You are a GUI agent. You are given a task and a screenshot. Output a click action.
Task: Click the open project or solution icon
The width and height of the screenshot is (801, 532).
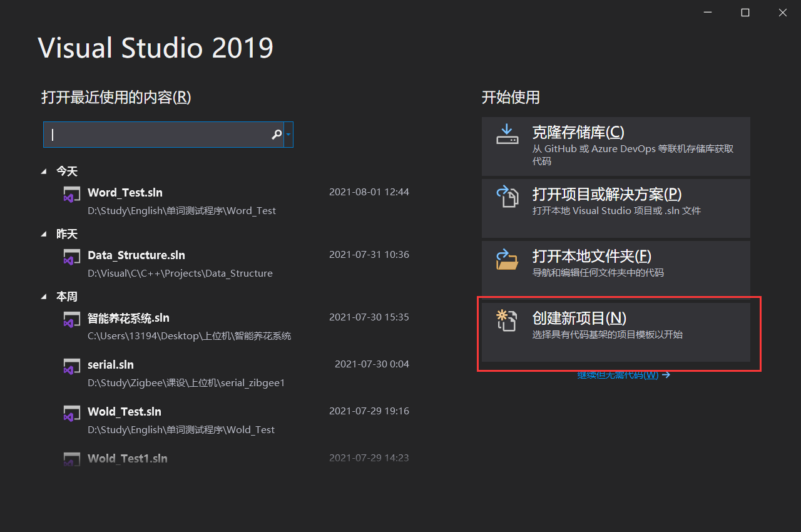[x=507, y=196]
